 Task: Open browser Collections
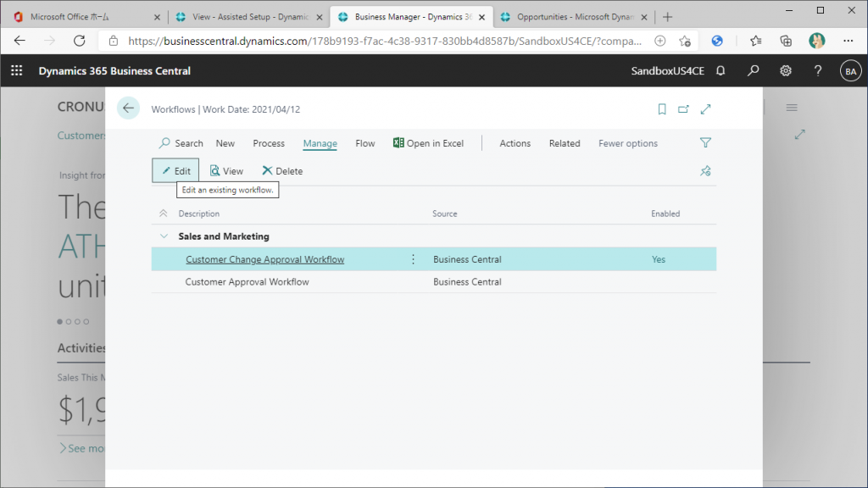[786, 41]
